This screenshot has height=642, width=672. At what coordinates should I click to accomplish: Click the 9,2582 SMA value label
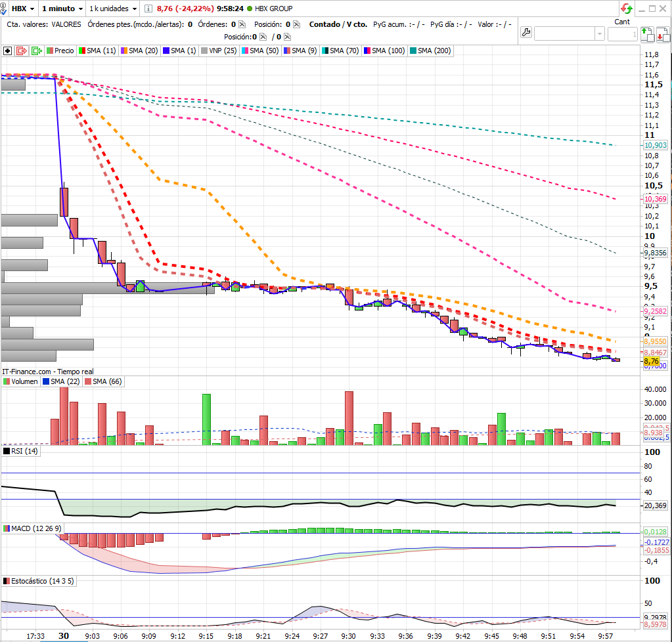[656, 311]
